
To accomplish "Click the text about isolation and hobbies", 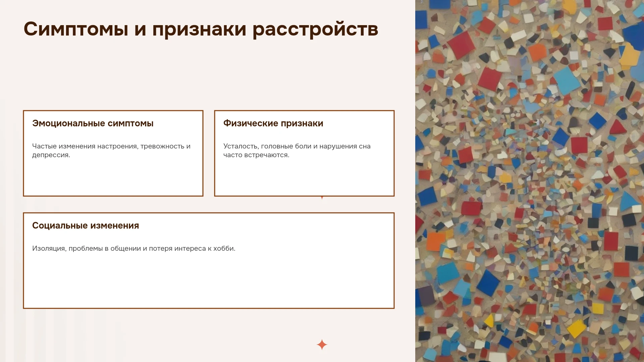I will 134,248.
